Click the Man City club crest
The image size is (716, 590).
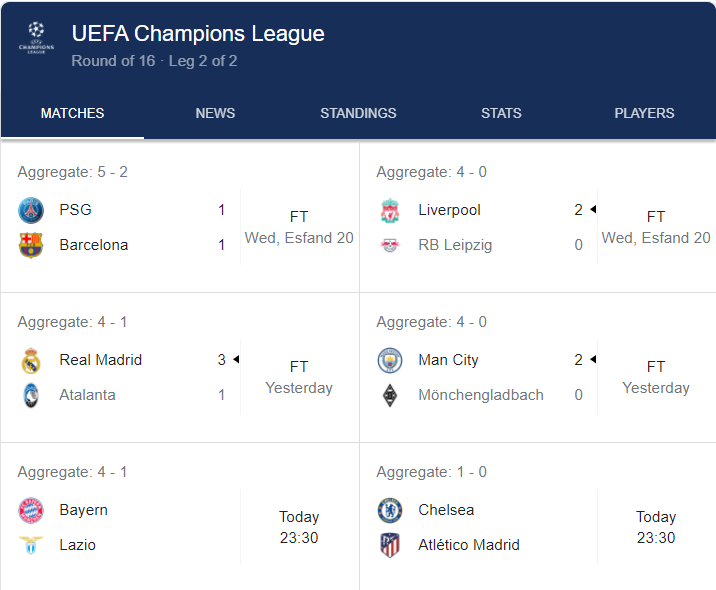[x=389, y=360]
